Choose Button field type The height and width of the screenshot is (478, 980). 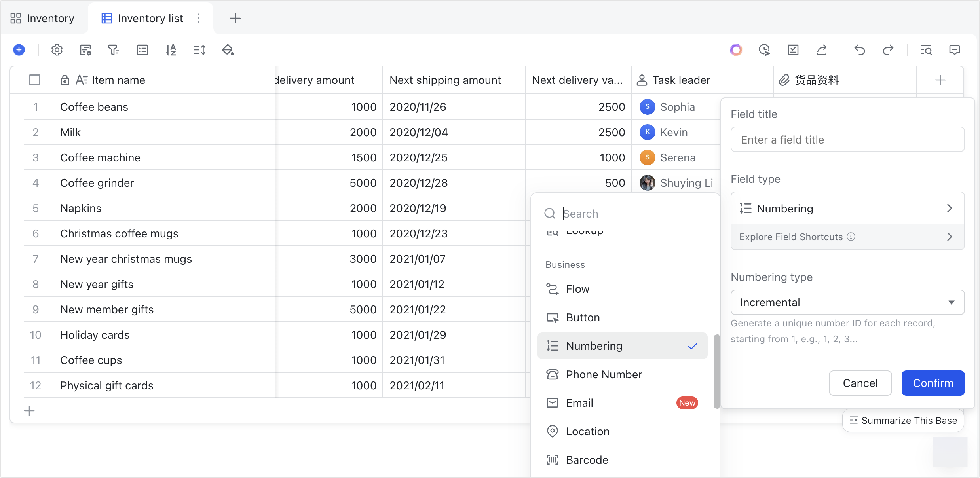point(622,317)
